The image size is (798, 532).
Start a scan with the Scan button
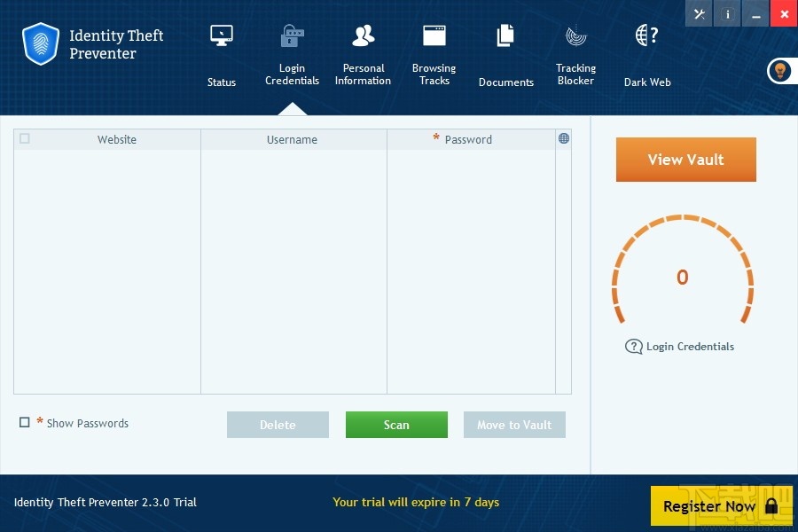(396, 425)
